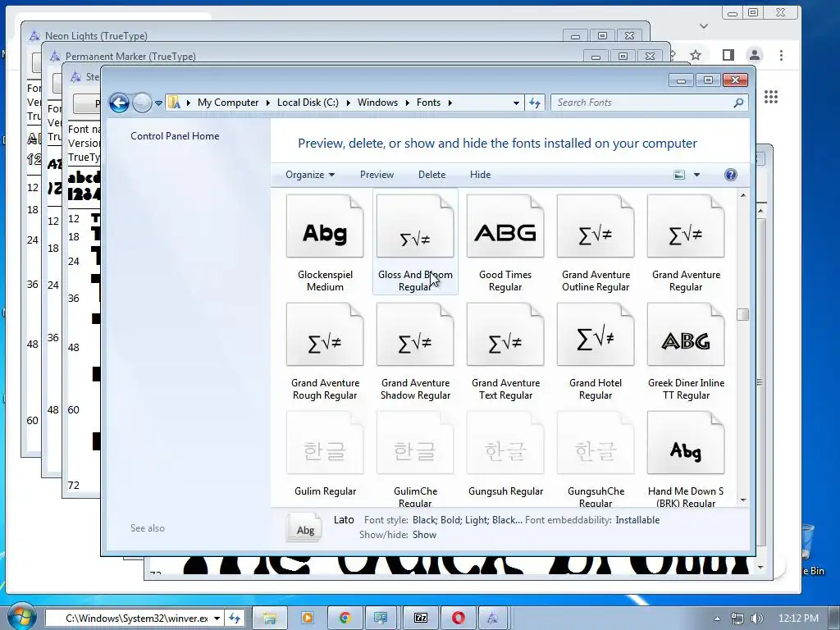
Task: Expand the arrow after My Computer in path
Action: pos(268,103)
